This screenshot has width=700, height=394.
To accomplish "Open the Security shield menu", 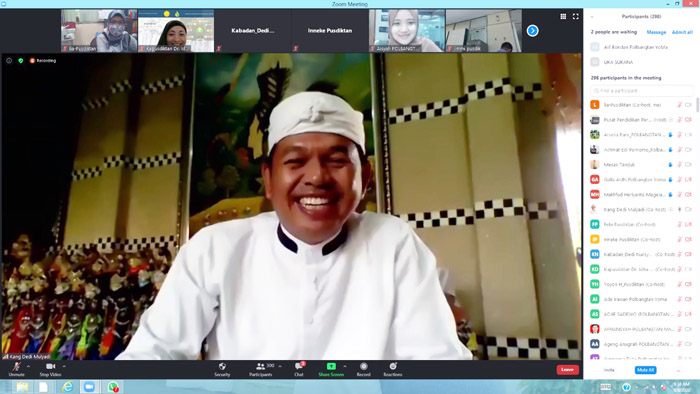I will pyautogui.click(x=222, y=369).
